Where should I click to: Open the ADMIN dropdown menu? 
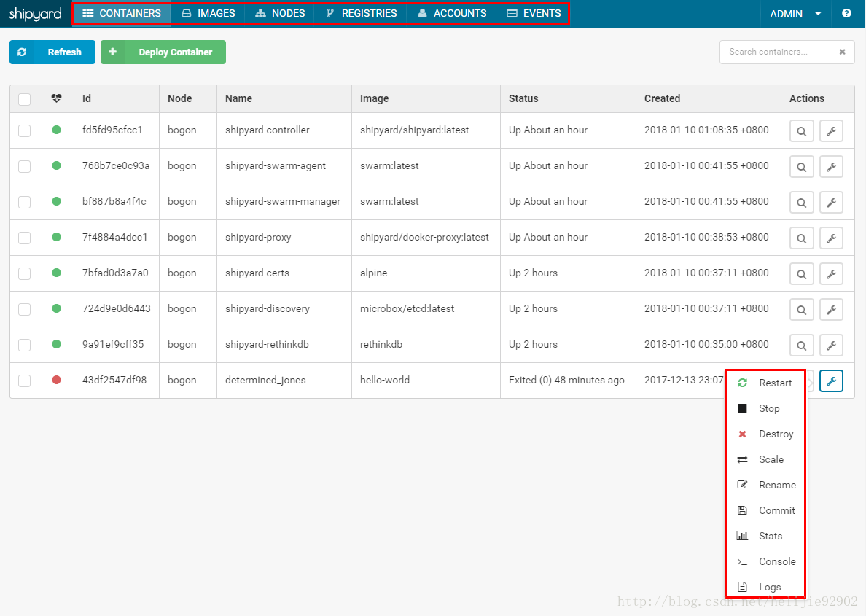795,14
